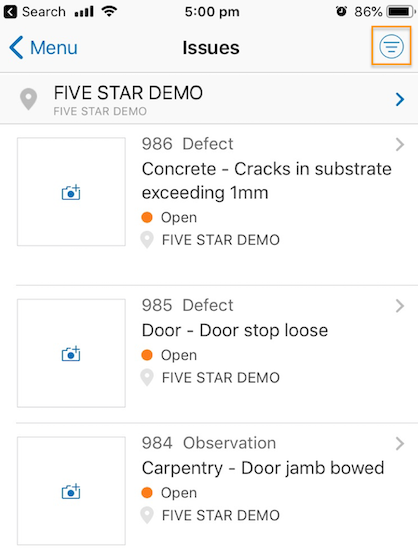This screenshot has height=550, width=418.
Task: Select the Carpentry Door jamb bowed issue
Action: (x=263, y=468)
